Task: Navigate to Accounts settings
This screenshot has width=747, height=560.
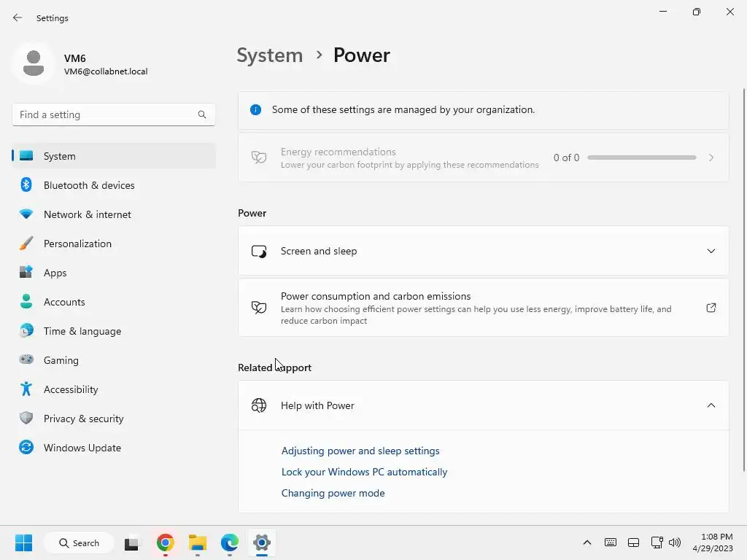Action: (114, 302)
